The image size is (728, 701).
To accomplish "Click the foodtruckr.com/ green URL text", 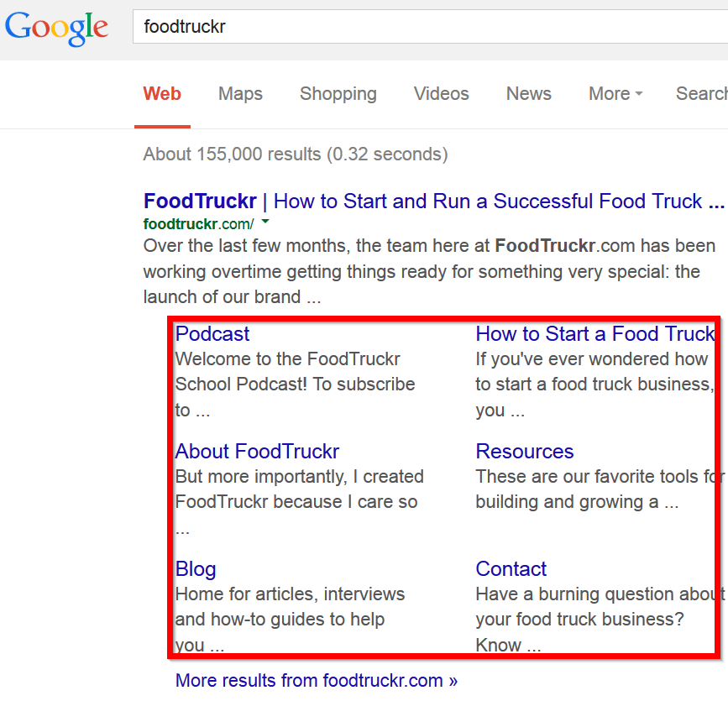I will pos(199,224).
